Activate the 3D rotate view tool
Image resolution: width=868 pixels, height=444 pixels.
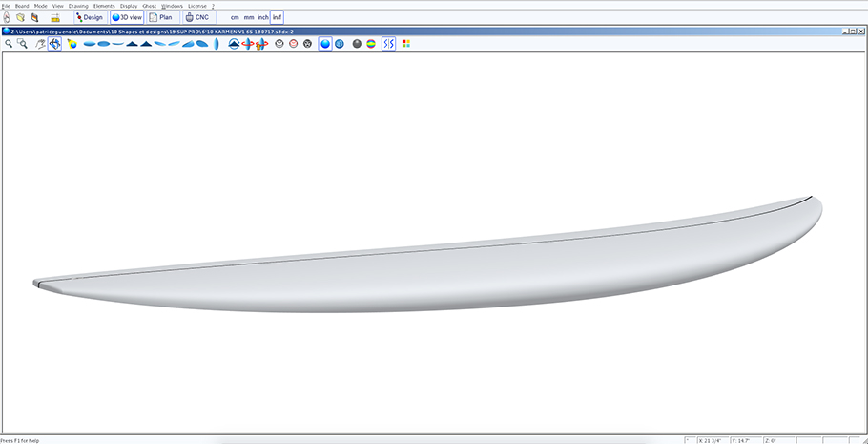[x=54, y=44]
